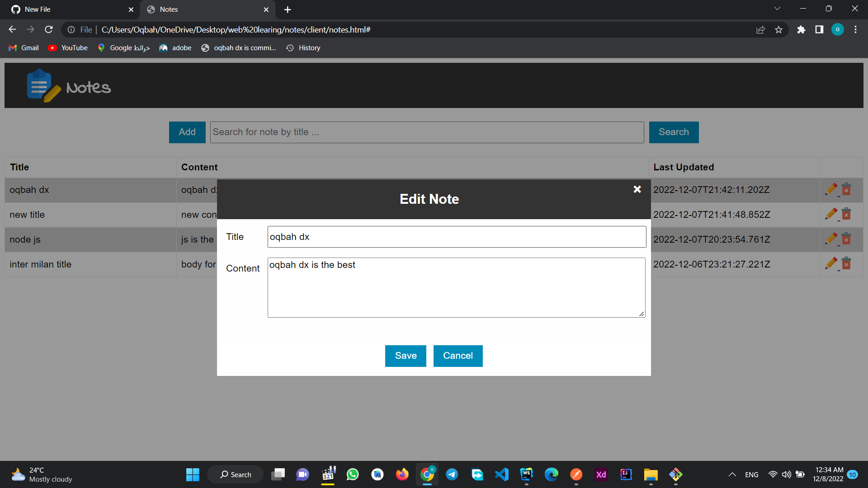Viewport: 868px width, 488px height.
Task: Cancel editing the note
Action: pyautogui.click(x=458, y=356)
